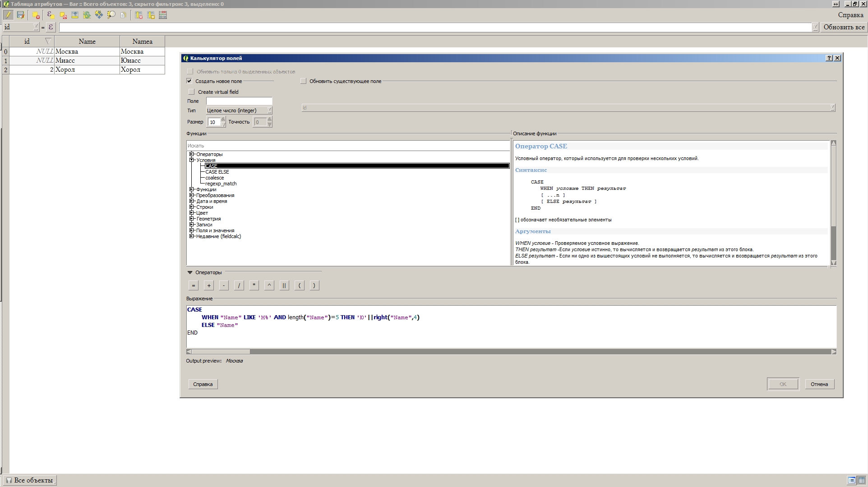Image resolution: width=868 pixels, height=487 pixels.
Task: Open the Справка menu at top right
Action: click(850, 15)
